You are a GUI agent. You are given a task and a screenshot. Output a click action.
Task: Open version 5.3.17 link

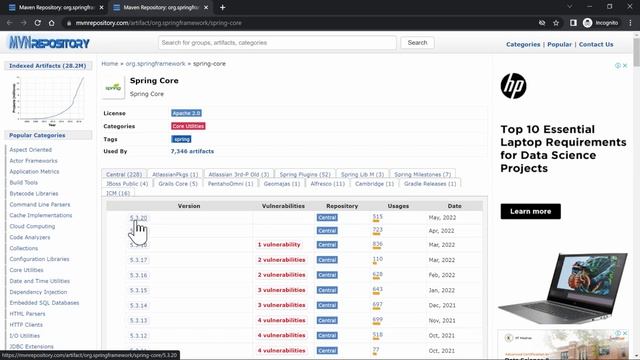[138, 260]
